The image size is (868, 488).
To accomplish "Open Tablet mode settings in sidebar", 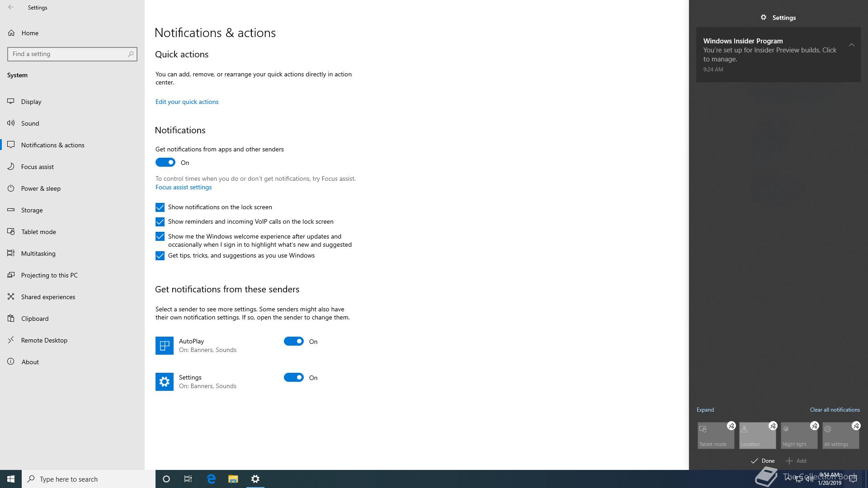I will click(x=72, y=232).
